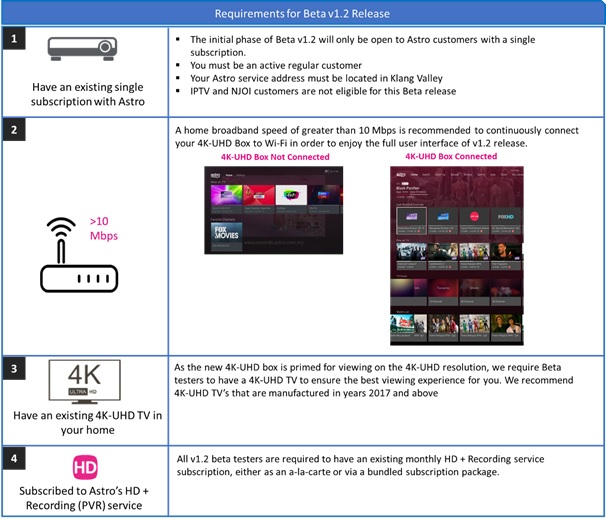
Task: Click the number 4 step badge
Action: click(x=13, y=458)
